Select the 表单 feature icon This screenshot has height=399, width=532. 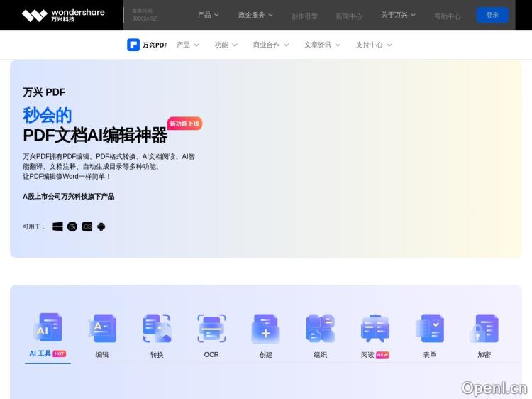(430, 328)
